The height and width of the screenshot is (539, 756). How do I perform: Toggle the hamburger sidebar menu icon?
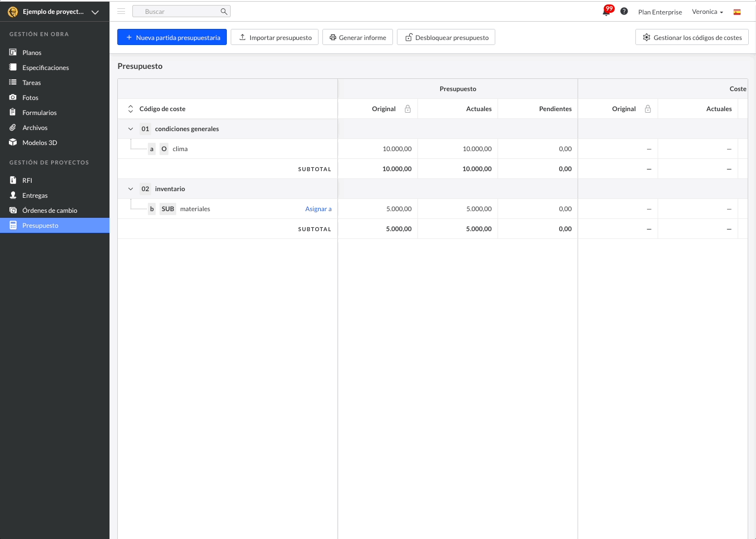(121, 11)
